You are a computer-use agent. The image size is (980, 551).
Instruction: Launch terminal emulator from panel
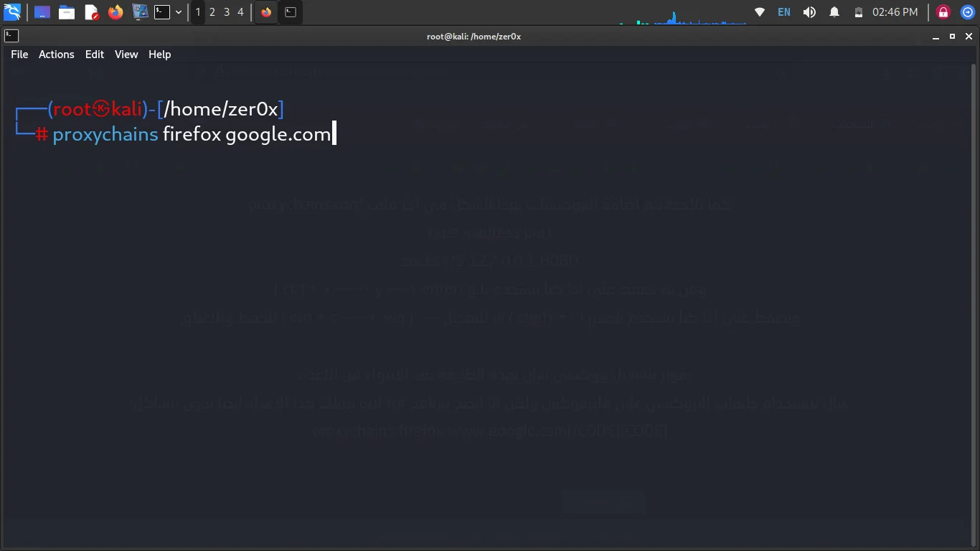[x=163, y=12]
